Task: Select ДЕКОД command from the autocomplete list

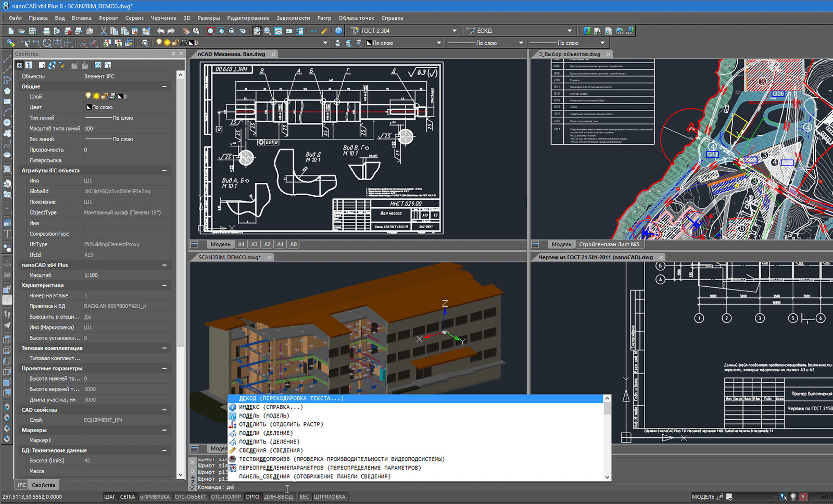Action: [291, 398]
